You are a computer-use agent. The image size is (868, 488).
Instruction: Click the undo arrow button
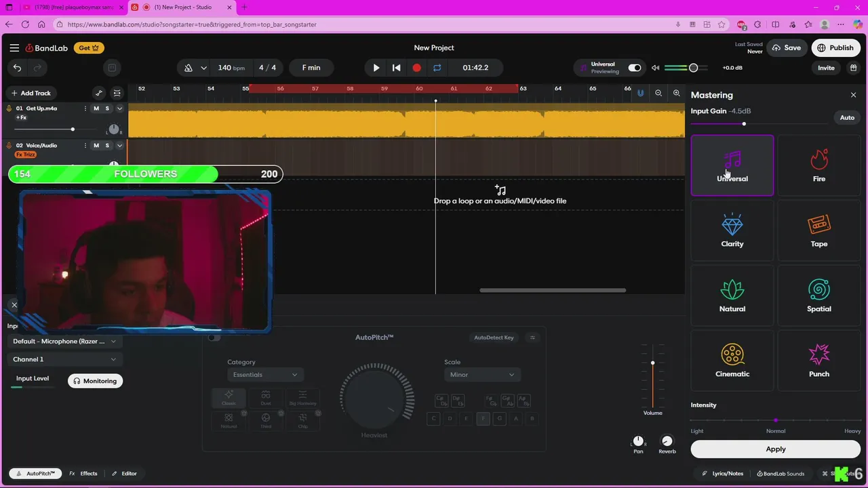coord(17,68)
